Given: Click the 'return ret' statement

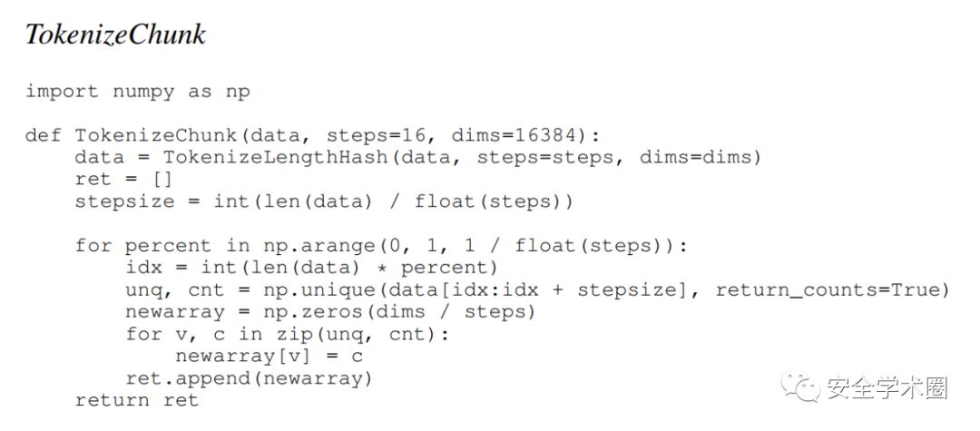Looking at the screenshot, I should 136,400.
